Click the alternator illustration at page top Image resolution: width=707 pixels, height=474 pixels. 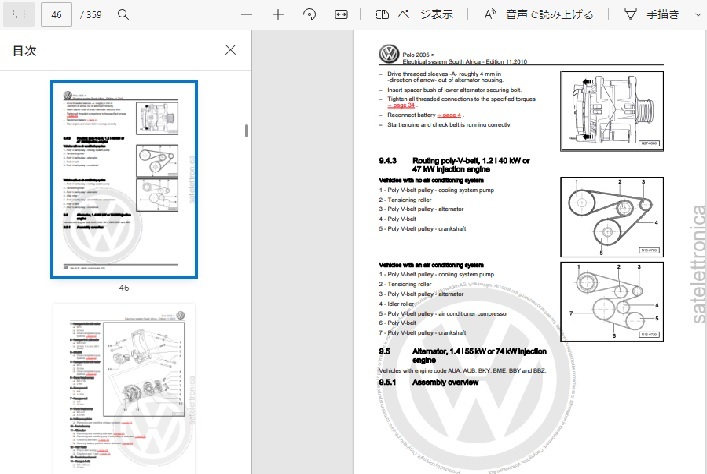point(612,111)
